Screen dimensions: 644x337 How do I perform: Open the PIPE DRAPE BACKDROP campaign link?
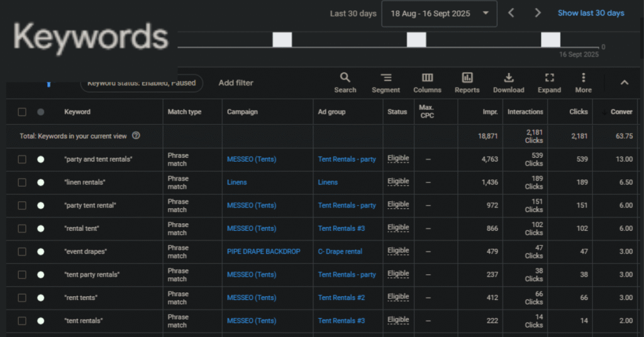264,251
